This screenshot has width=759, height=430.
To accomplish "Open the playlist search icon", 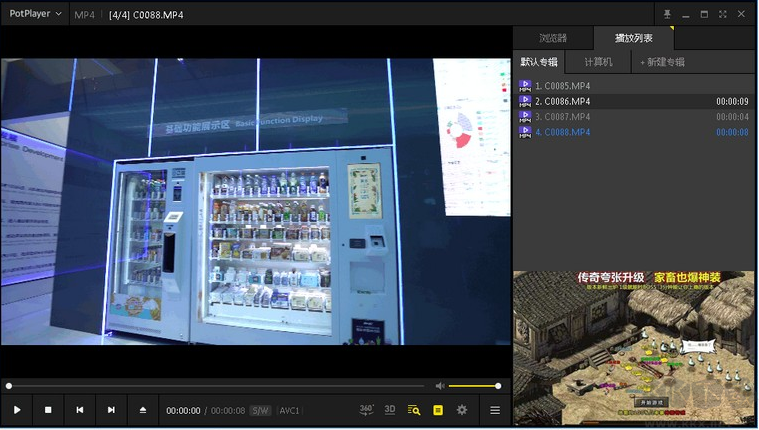I will 414,410.
